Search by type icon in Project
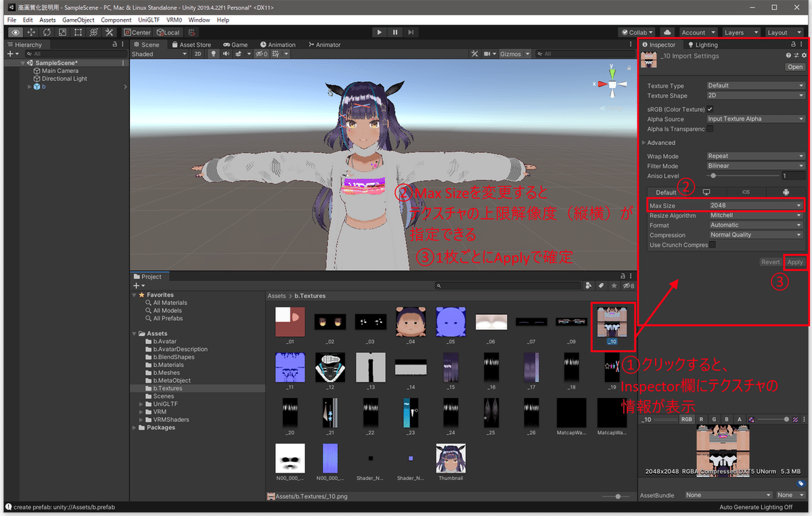The height and width of the screenshot is (516, 812). pos(588,286)
